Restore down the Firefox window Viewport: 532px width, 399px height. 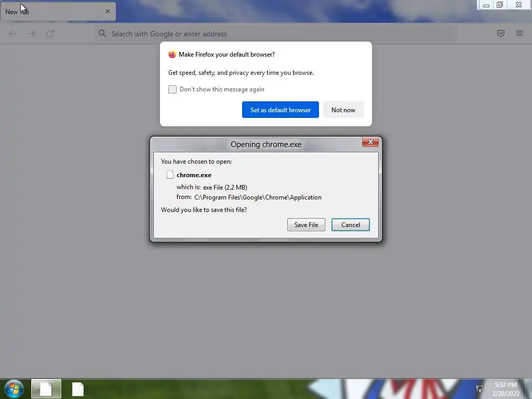coord(499,5)
